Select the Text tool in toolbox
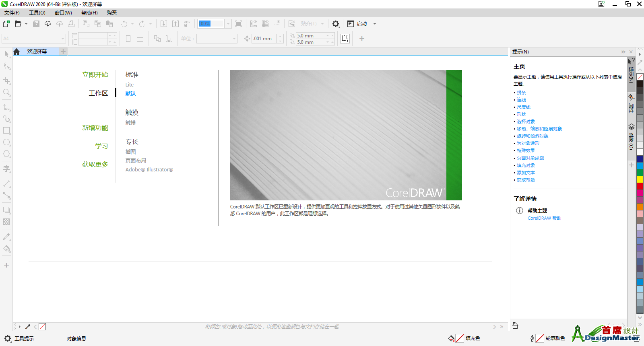644x346 pixels. (x=6, y=169)
